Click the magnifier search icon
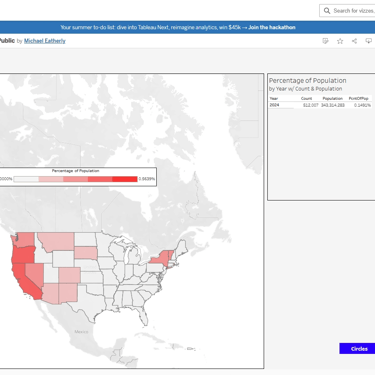Viewport: 375px width, 375px height. [x=327, y=11]
